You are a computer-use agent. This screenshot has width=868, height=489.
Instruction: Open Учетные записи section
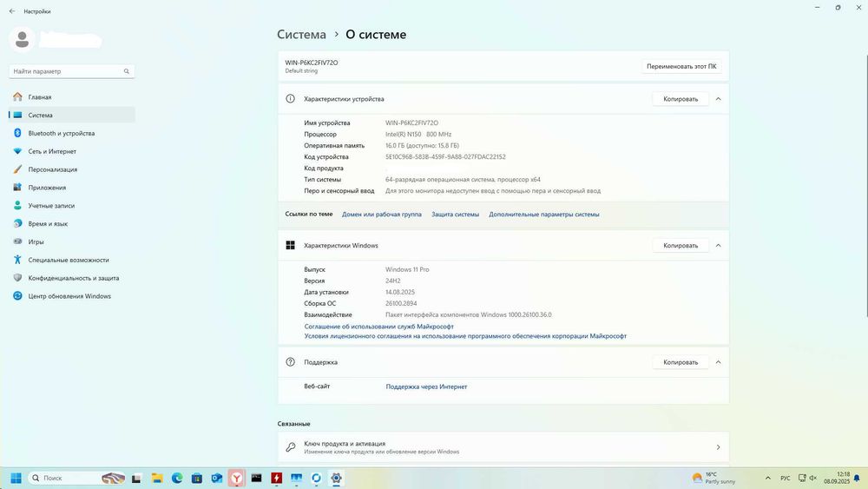(72, 206)
